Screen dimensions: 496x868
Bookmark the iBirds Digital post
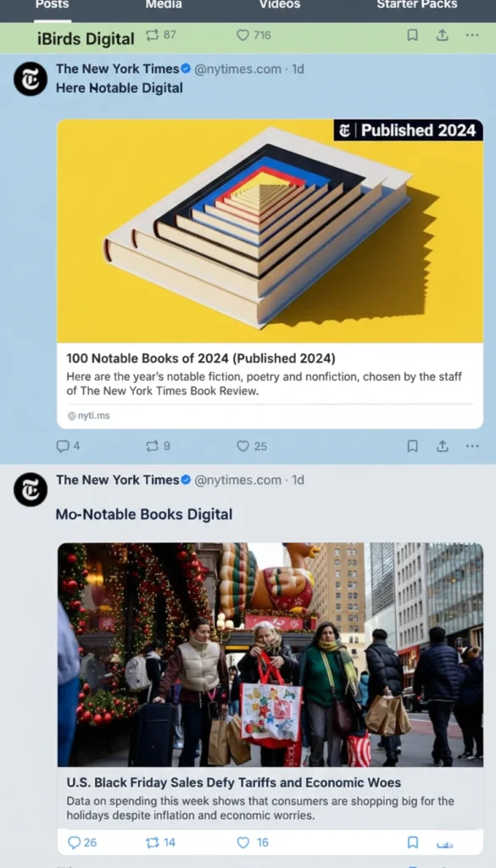click(412, 36)
